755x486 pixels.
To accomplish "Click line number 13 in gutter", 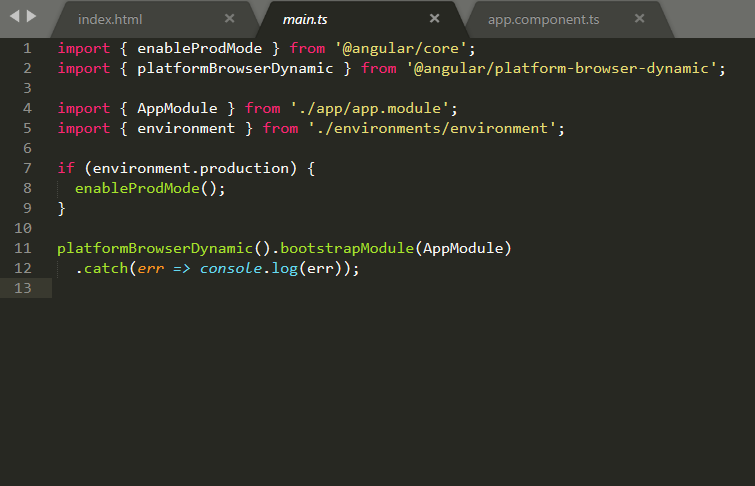I will [23, 288].
